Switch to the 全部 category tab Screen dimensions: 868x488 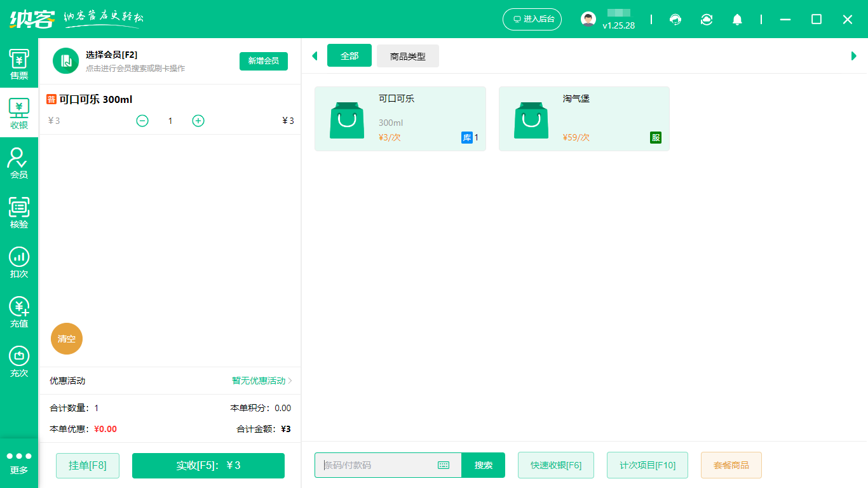(x=349, y=55)
